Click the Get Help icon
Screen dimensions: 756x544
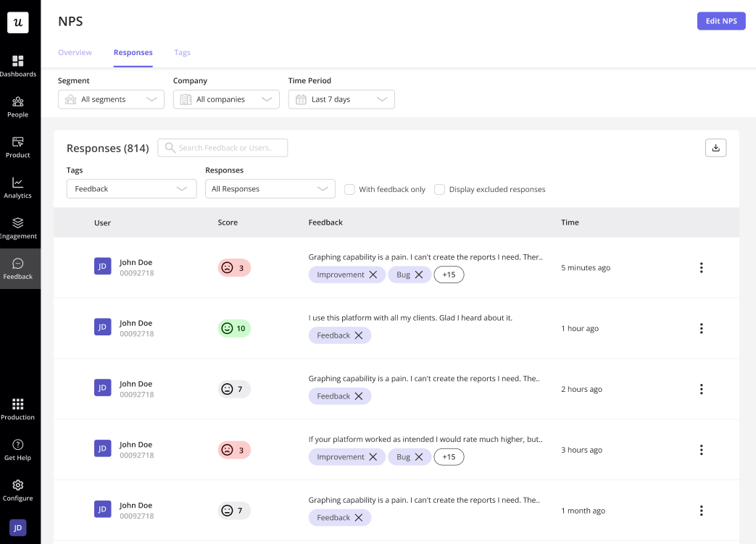tap(18, 450)
